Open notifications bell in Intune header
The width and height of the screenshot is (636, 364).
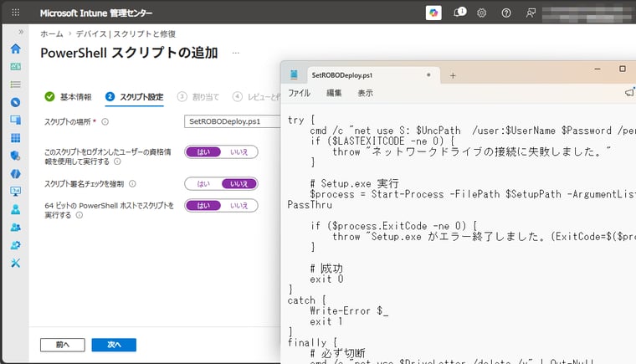(459, 13)
